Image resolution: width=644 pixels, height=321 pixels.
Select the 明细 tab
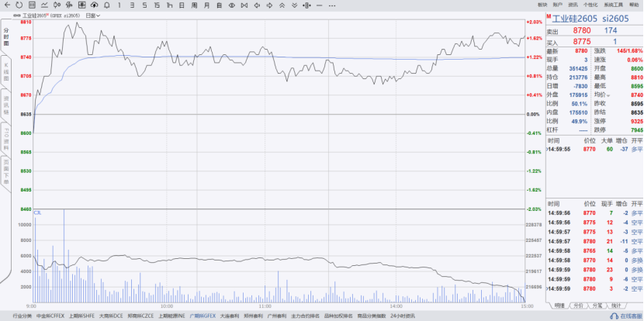click(559, 305)
